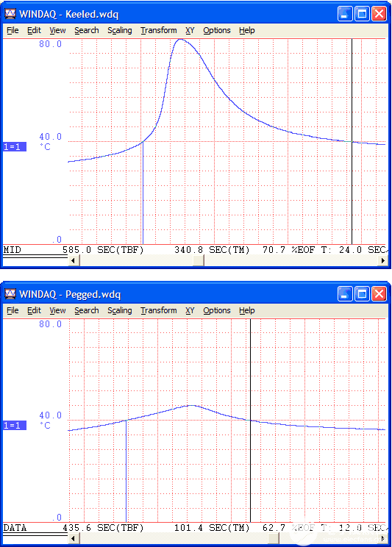Image resolution: width=392 pixels, height=547 pixels.
Task: Open the Scaling menu in Keeled.wdq window
Action: click(x=119, y=31)
